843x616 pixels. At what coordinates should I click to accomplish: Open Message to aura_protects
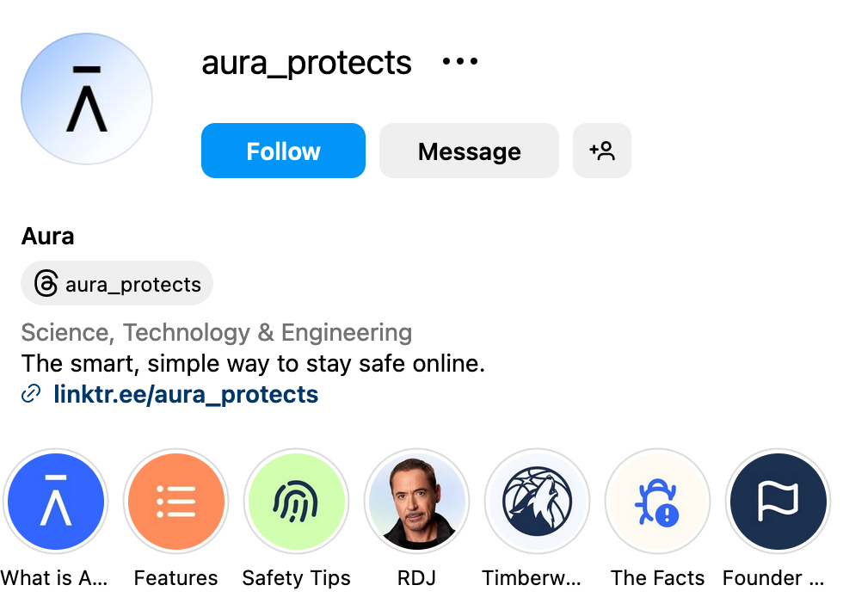tap(469, 151)
